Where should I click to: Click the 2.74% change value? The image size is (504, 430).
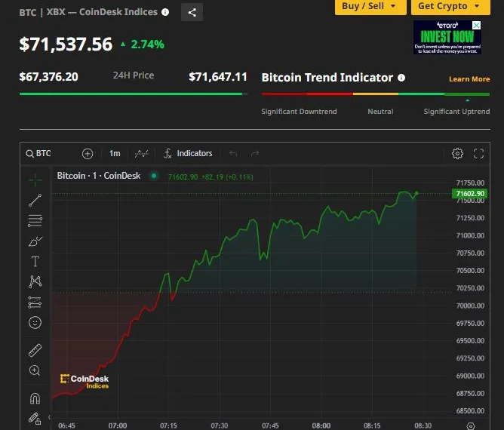coord(148,45)
